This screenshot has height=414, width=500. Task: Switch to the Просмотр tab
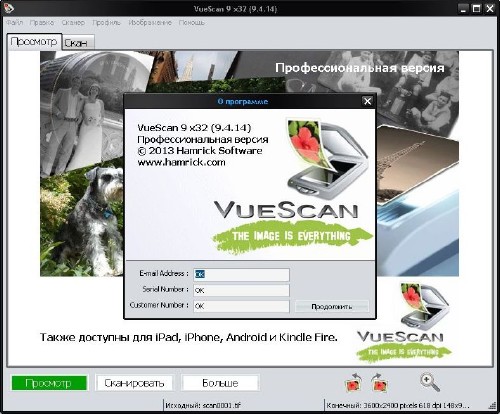34,42
